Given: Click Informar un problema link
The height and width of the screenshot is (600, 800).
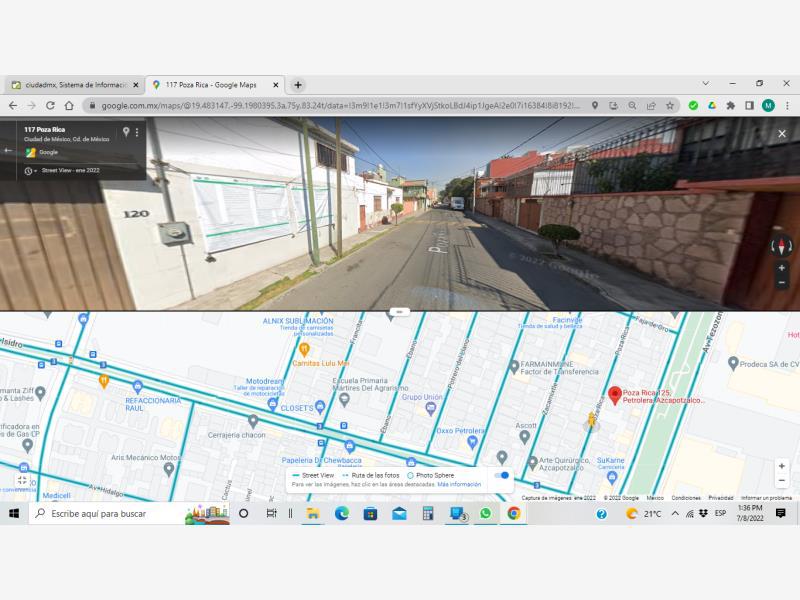Looking at the screenshot, I should pos(766,497).
